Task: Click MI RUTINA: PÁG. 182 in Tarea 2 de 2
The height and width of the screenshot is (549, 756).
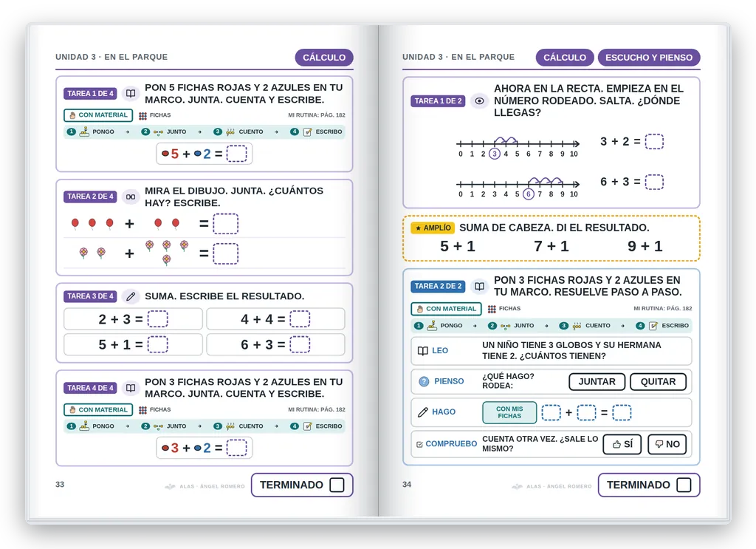Action: click(x=662, y=309)
